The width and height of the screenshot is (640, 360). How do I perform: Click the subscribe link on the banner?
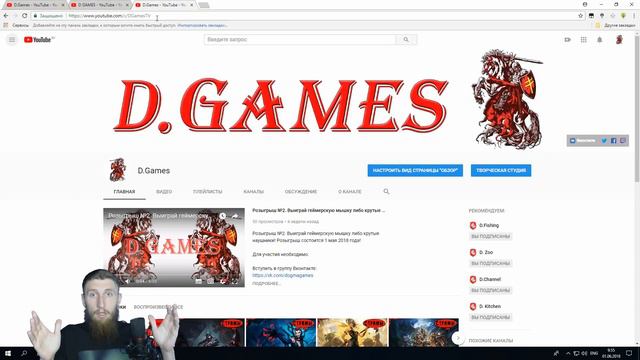pyautogui.click(x=583, y=141)
